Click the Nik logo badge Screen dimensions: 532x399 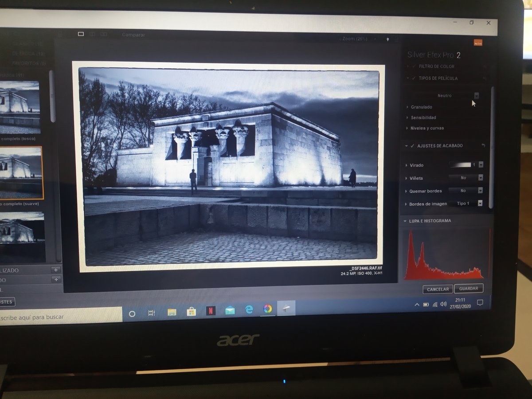tap(478, 43)
